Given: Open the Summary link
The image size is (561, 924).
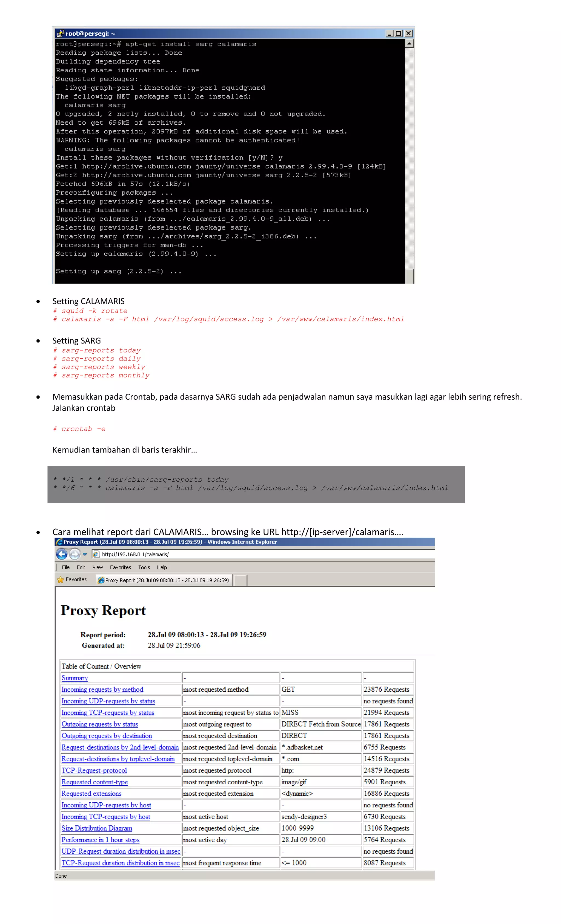Looking at the screenshot, I should 75,678.
